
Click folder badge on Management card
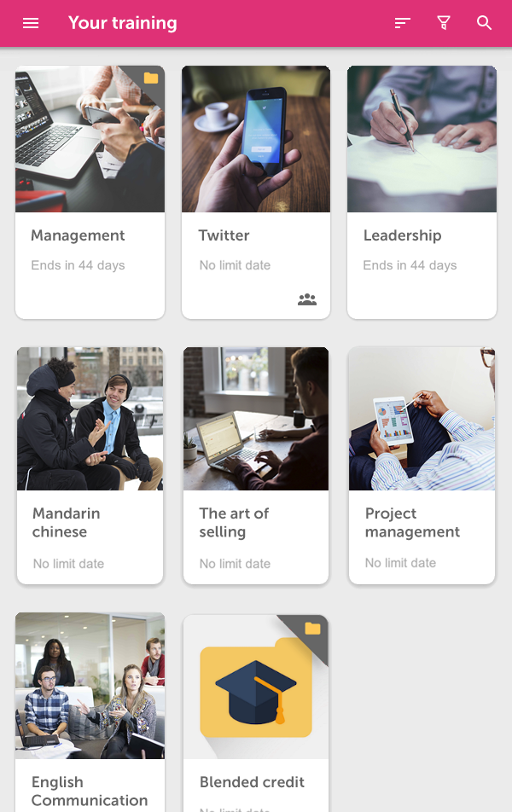click(151, 78)
